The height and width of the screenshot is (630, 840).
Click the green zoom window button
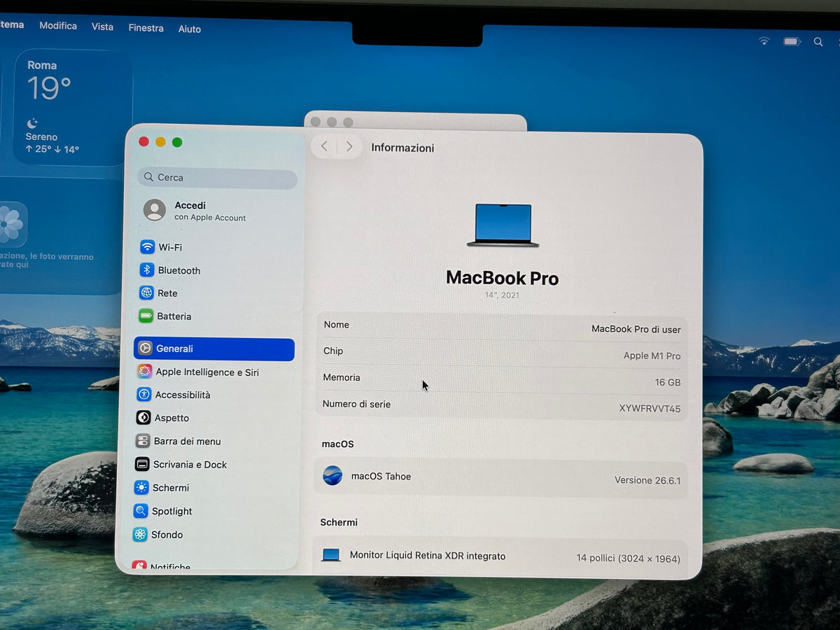[x=177, y=142]
